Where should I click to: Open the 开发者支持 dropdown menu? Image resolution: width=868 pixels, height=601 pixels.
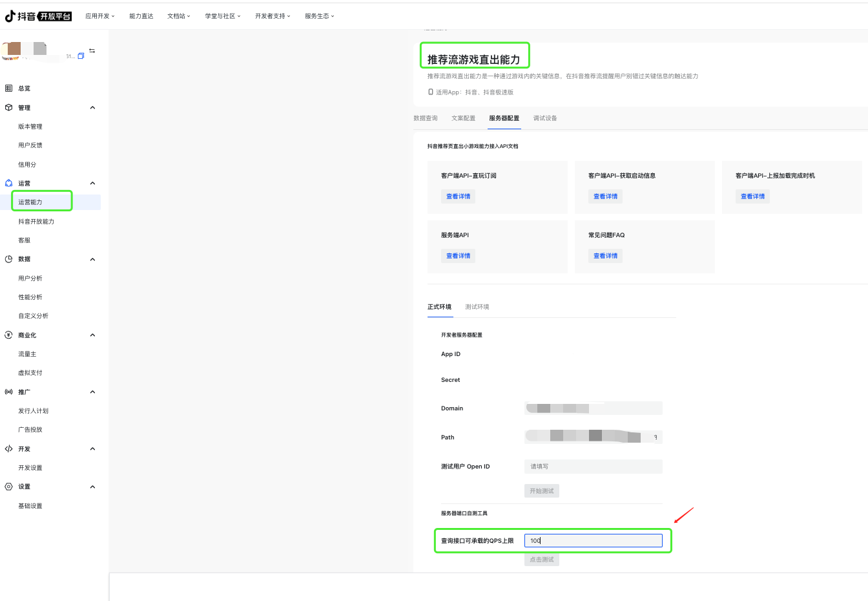(273, 16)
